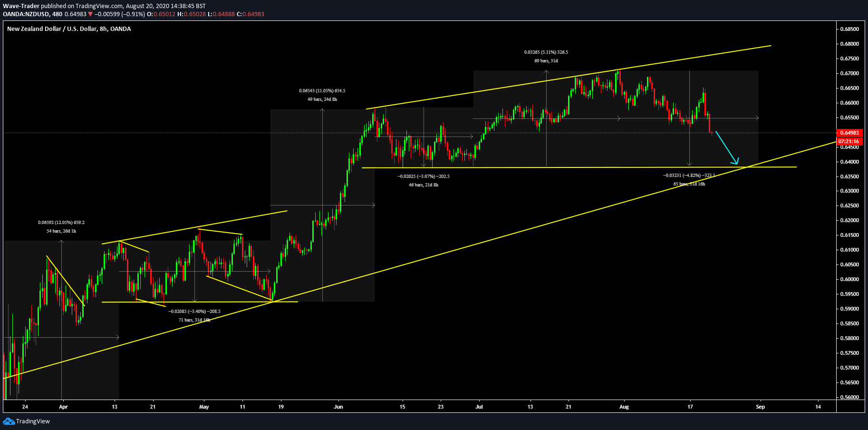Click the Sep label on time axis
The height and width of the screenshot is (430, 868).
coord(761,407)
